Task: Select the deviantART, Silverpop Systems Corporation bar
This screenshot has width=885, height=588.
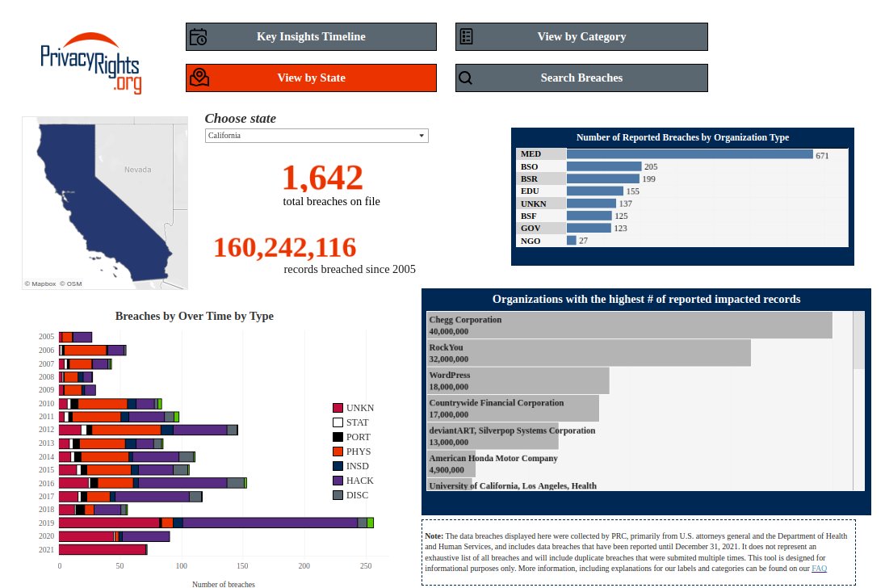Action: tap(493, 435)
